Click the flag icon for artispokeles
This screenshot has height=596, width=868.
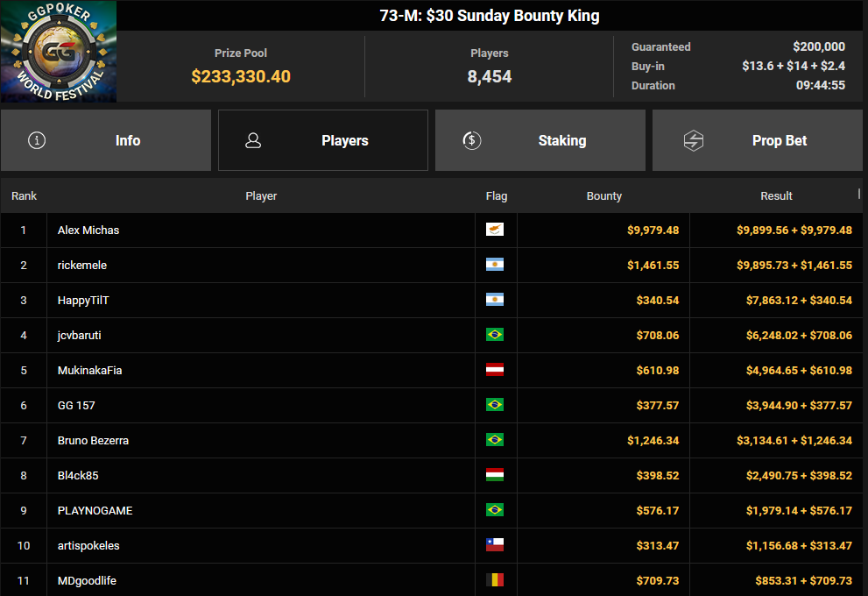pos(495,545)
